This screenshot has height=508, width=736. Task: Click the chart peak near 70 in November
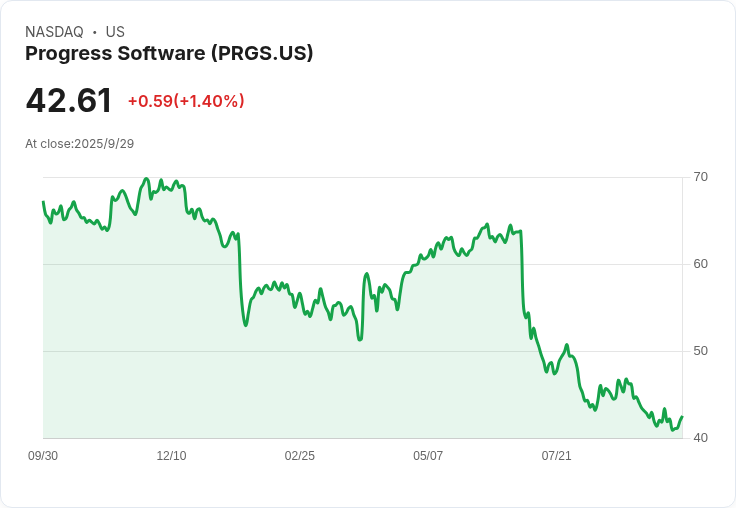[x=146, y=179]
